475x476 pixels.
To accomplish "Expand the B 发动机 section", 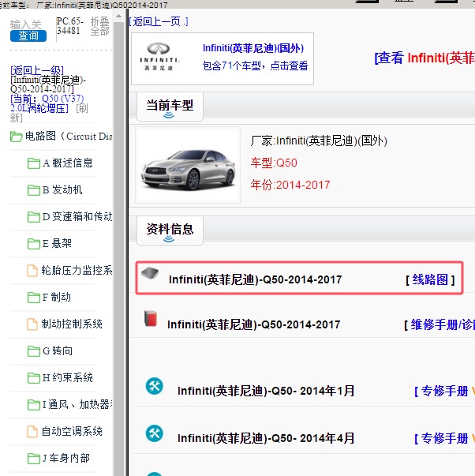I will click(x=62, y=189).
